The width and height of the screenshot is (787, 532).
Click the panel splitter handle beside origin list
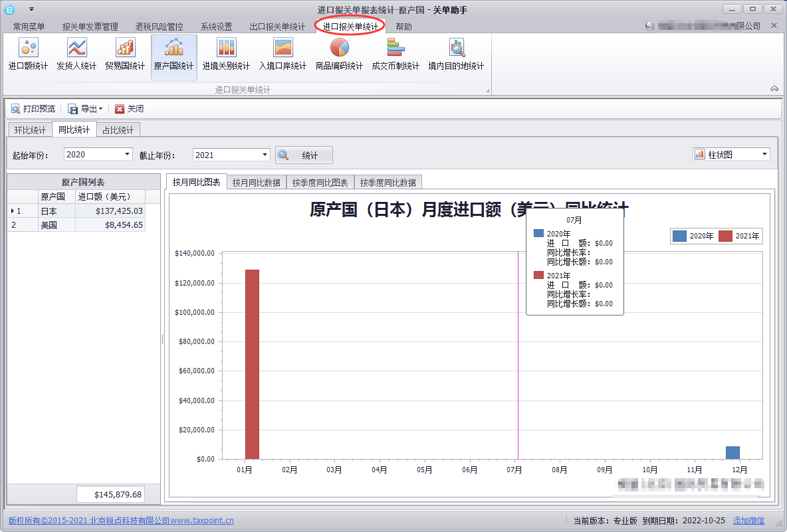click(x=163, y=339)
